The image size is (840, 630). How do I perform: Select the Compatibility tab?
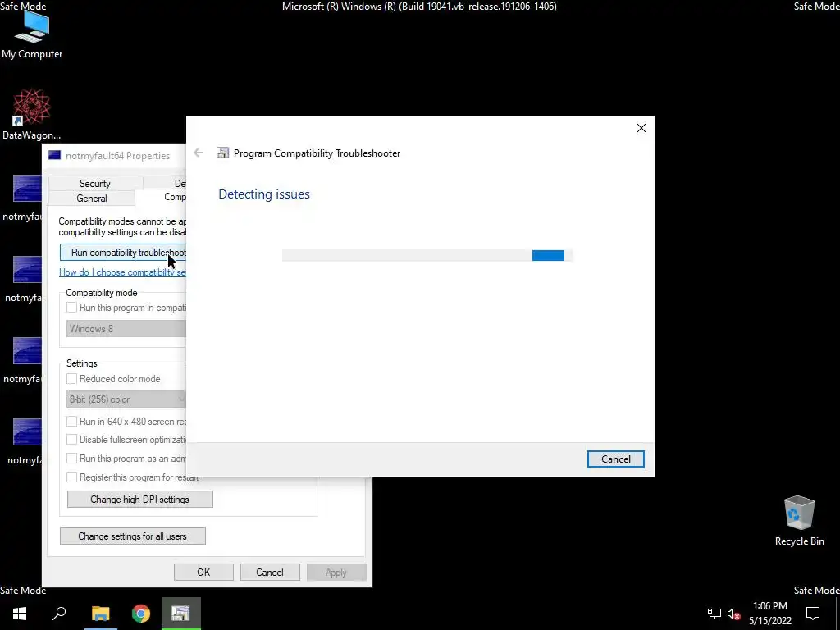coord(161,197)
